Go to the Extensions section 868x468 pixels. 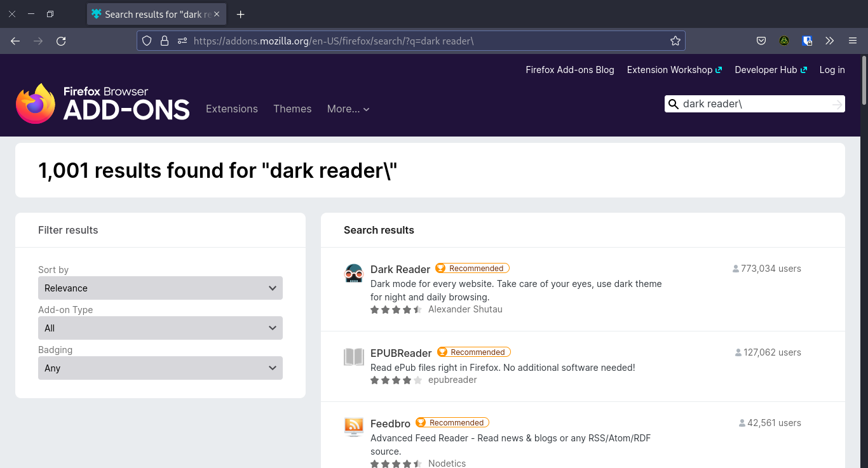[x=232, y=109]
